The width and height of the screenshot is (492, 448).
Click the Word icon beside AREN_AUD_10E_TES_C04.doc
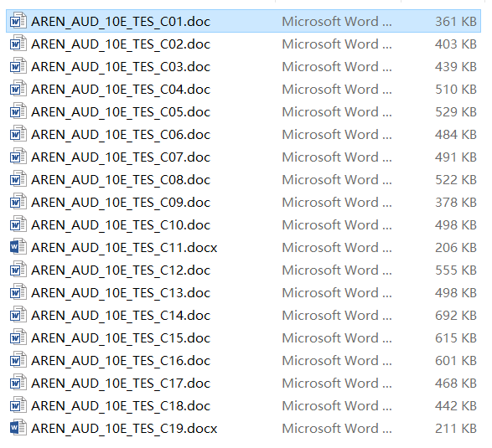tap(18, 89)
